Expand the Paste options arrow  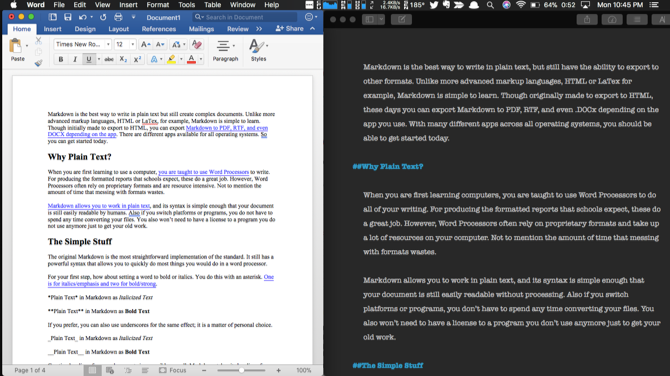tap(26, 45)
